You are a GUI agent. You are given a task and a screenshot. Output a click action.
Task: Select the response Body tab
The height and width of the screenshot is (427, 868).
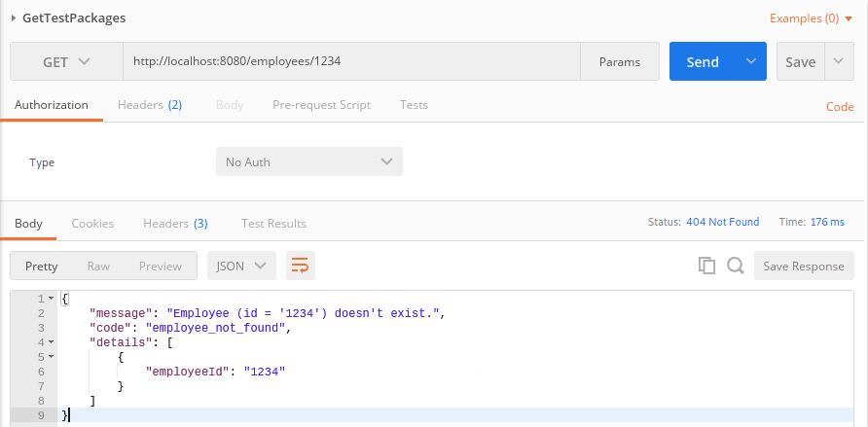click(x=28, y=224)
